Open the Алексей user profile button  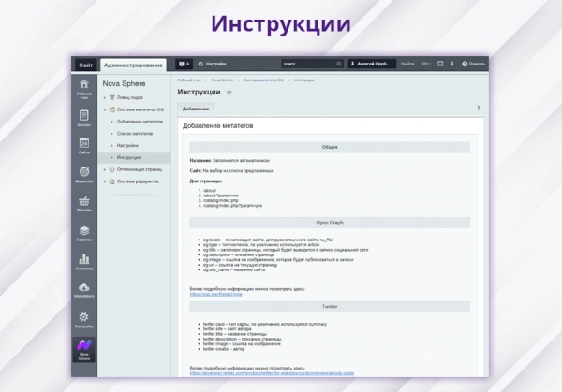[371, 64]
